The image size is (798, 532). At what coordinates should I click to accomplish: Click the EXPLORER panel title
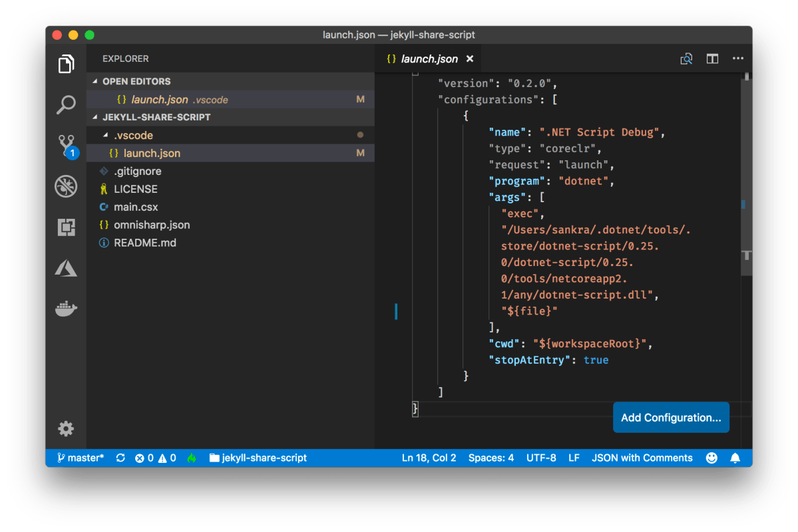(126, 59)
